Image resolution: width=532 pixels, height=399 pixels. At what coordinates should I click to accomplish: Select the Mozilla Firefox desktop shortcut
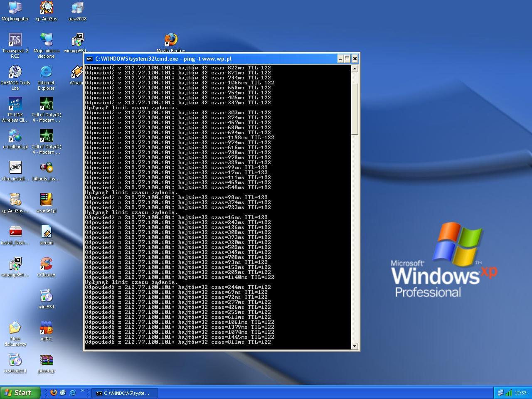(x=171, y=43)
